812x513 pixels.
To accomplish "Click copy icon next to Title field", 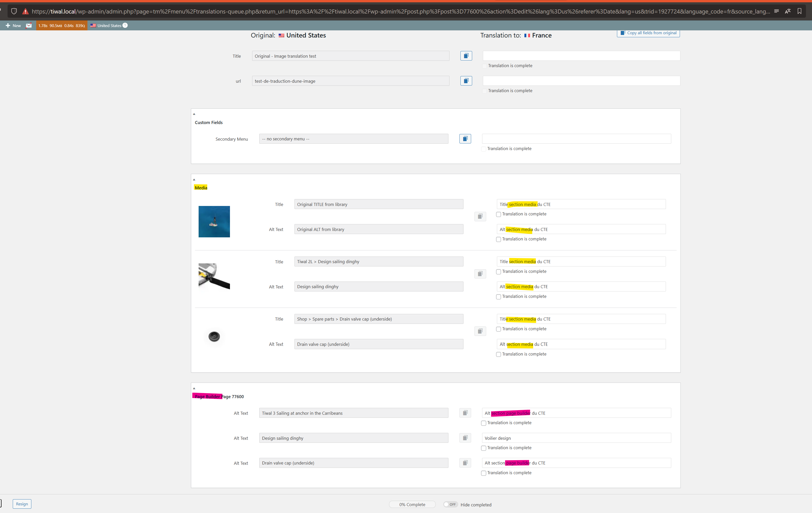I will click(x=466, y=56).
